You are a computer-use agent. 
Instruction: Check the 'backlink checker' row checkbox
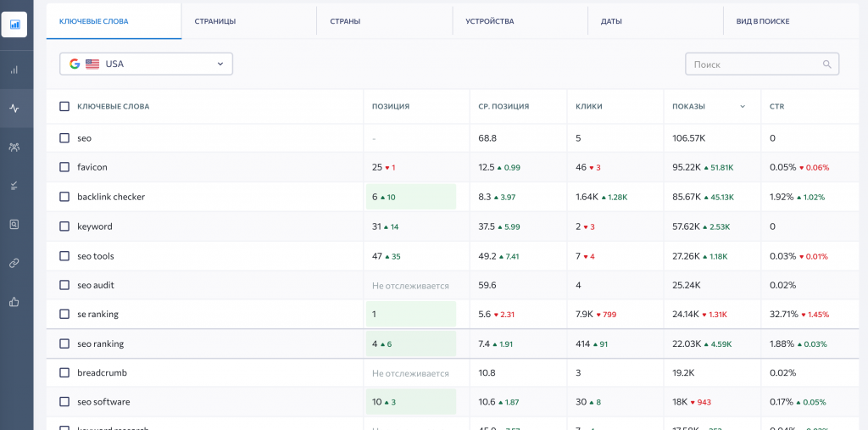click(64, 197)
